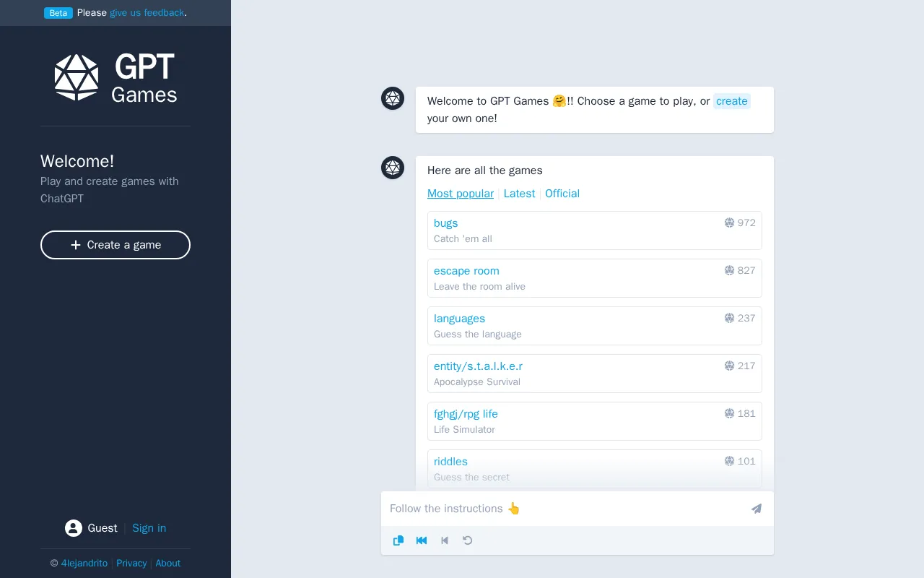The width and height of the screenshot is (924, 578).
Task: Switch to the Latest games tab
Action: 519,194
